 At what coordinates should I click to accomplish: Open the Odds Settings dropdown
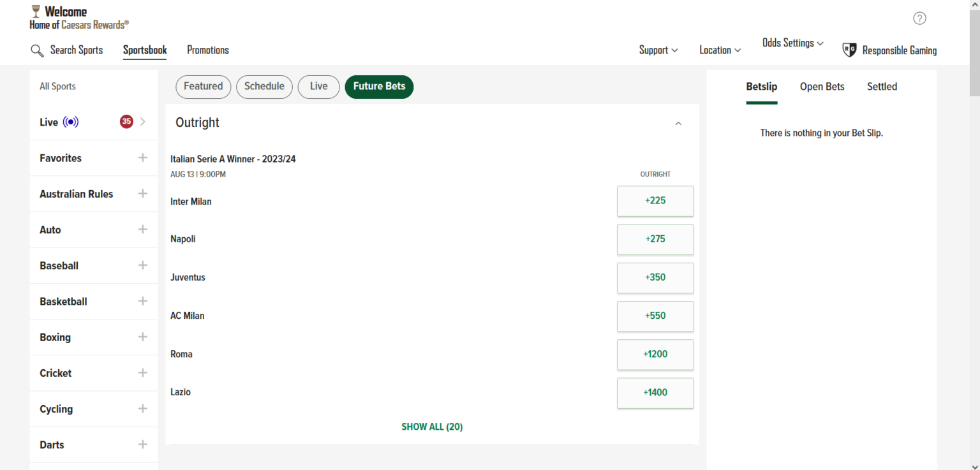[x=793, y=43]
